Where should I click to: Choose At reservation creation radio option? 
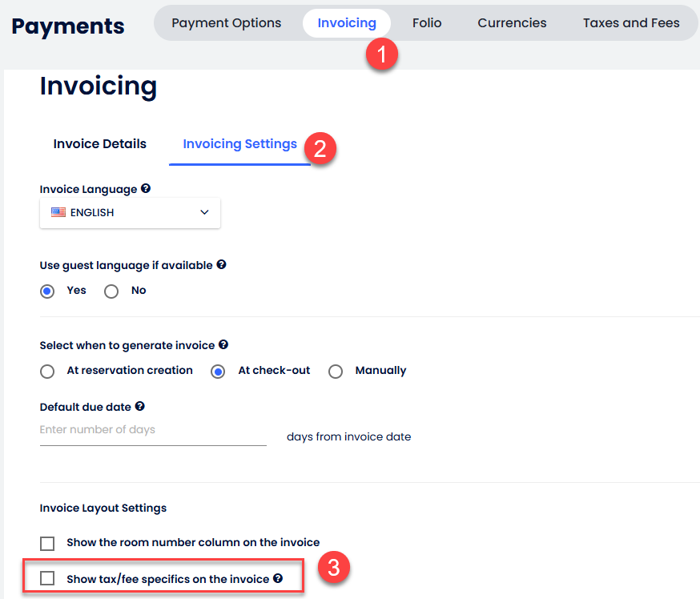point(47,371)
